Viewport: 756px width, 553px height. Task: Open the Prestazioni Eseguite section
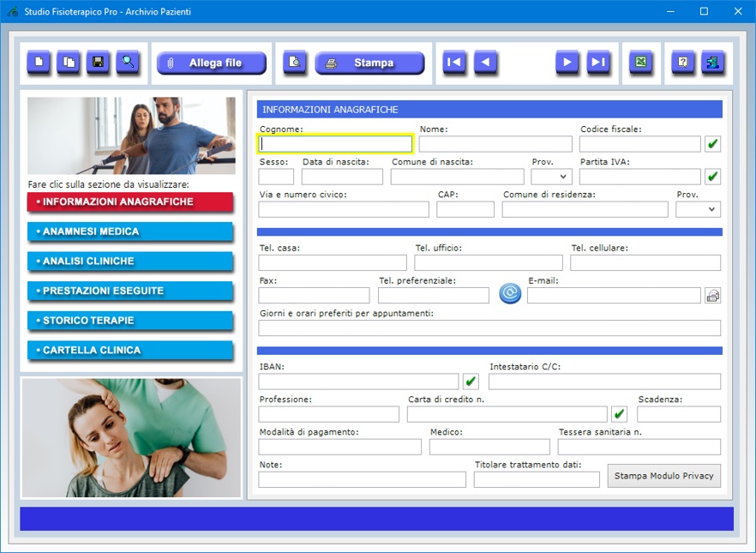130,291
